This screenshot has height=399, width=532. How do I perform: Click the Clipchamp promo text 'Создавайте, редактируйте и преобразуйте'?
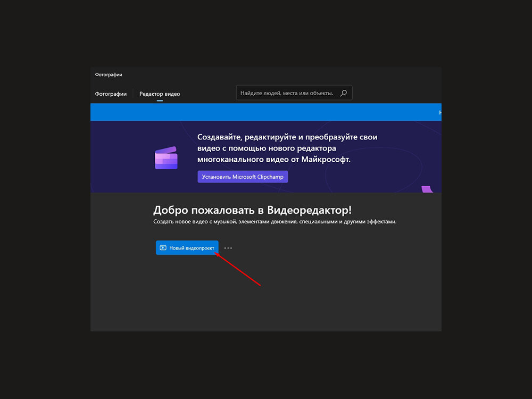[x=287, y=148]
